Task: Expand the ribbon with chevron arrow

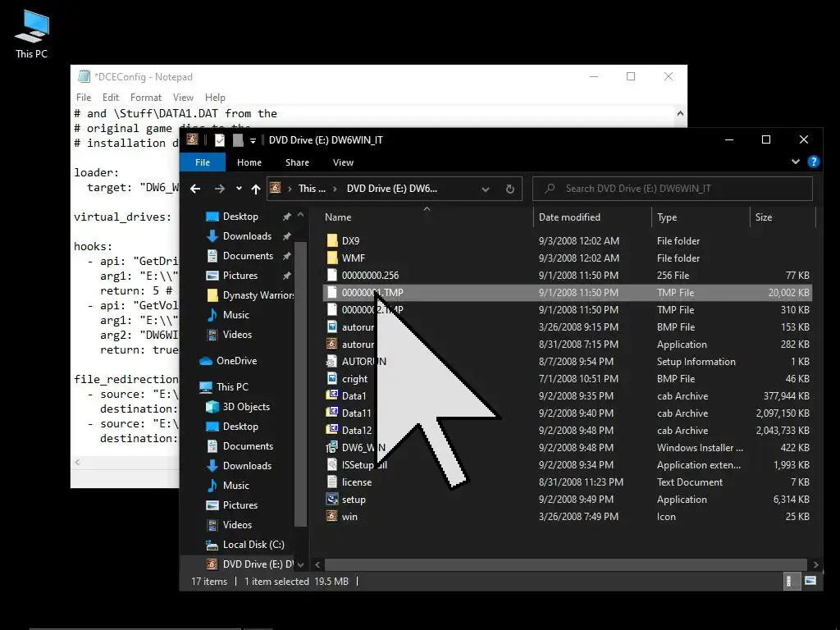Action: point(796,162)
